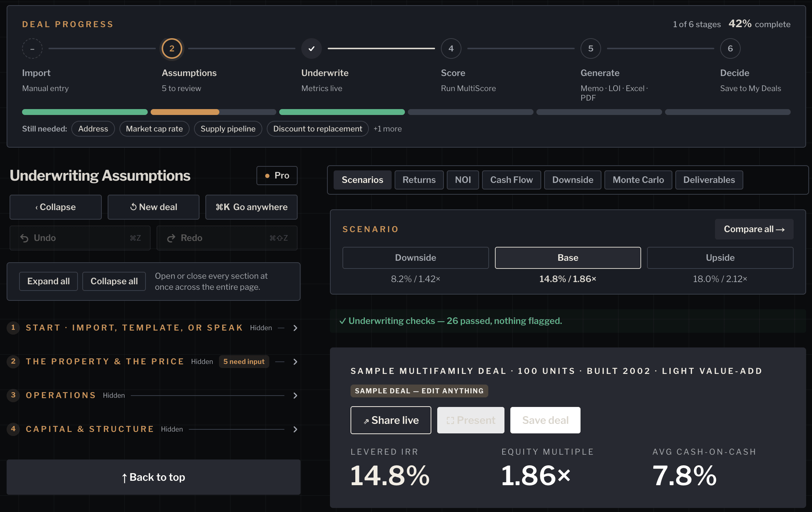Click the Discount to replacement chip
812x512 pixels.
[x=317, y=129]
